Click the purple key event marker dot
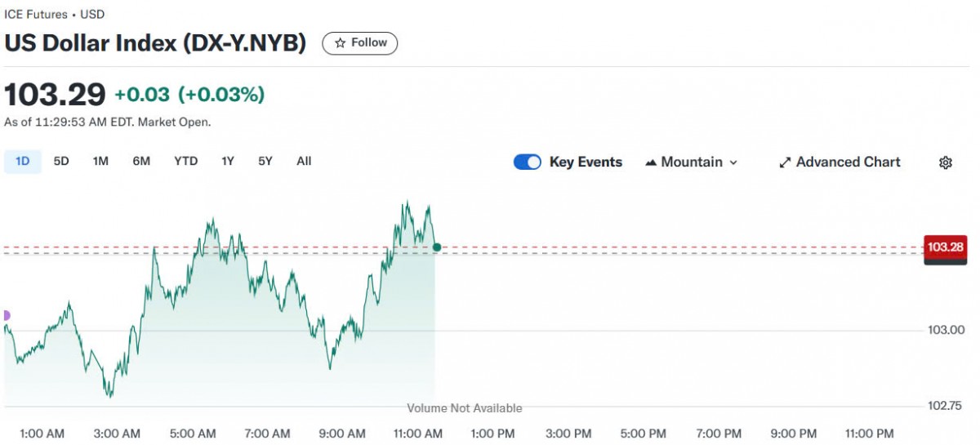Screen dimensions: 980x445 (5, 315)
